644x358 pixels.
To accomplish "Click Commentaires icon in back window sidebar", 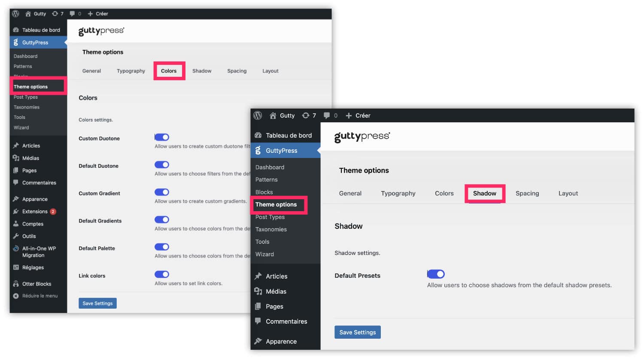I will pos(16,182).
